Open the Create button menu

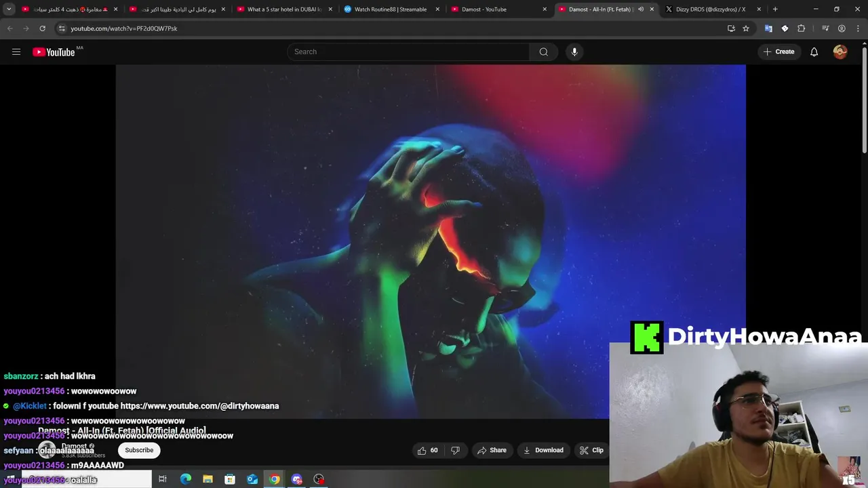point(779,52)
